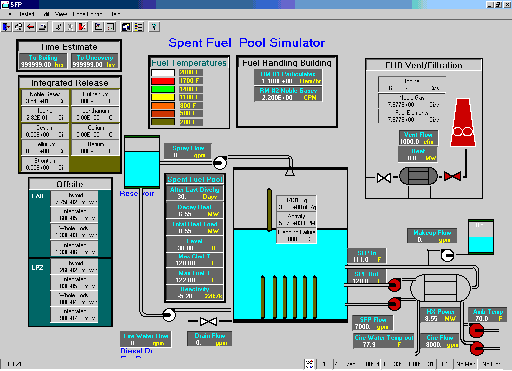Open the bulleted list toolbar icon
The height and width of the screenshot is (371, 512).
pyautogui.click(x=139, y=27)
